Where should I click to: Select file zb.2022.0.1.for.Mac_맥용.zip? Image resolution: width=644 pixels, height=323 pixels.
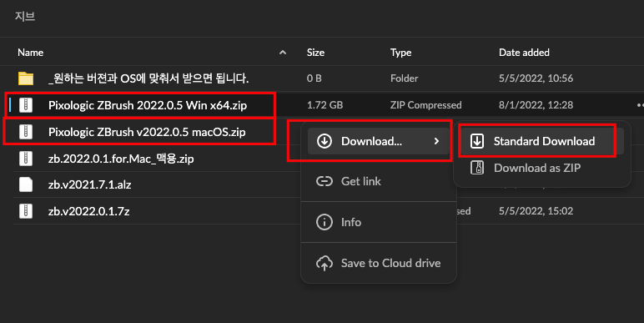[x=121, y=159]
